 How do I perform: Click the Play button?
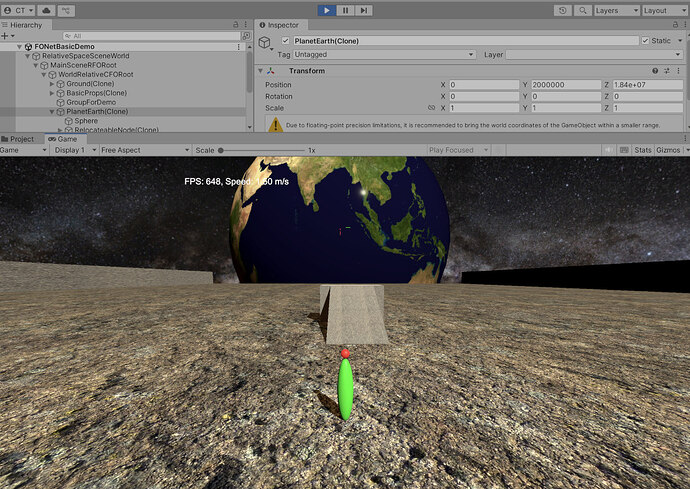point(327,10)
